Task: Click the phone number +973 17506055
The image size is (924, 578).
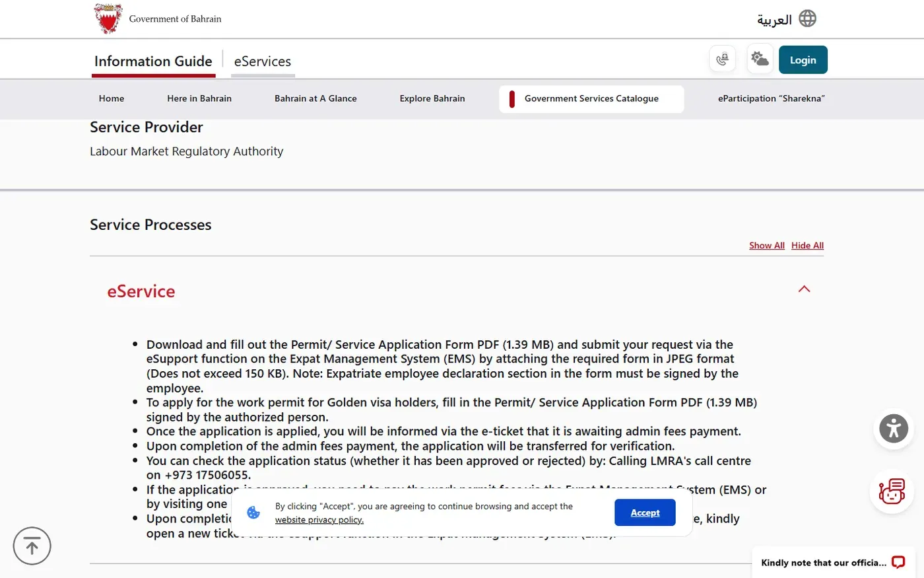Action: coord(207,475)
